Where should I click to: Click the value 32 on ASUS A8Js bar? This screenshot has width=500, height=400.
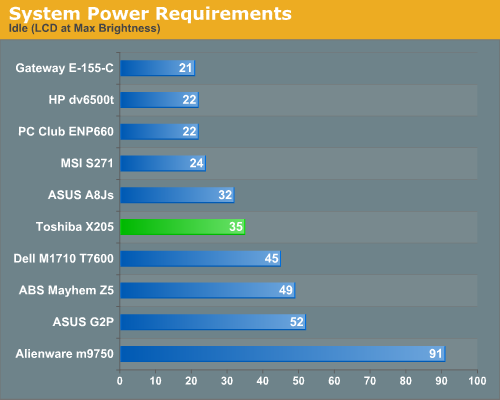(x=225, y=195)
